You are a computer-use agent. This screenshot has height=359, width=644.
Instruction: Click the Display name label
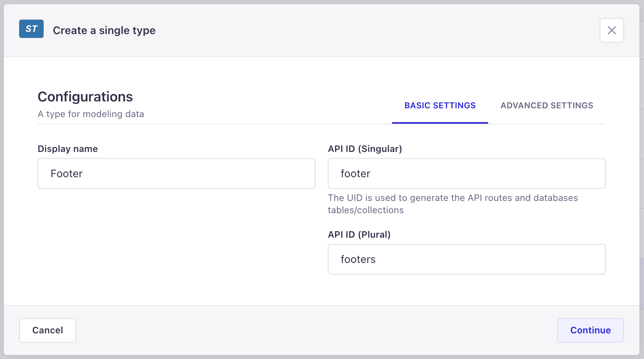(68, 149)
